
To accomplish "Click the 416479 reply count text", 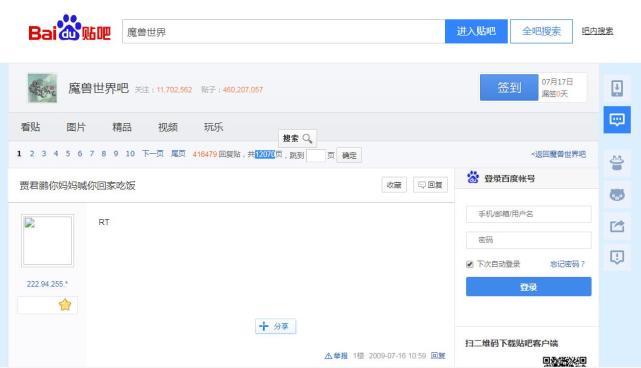I will 204,155.
